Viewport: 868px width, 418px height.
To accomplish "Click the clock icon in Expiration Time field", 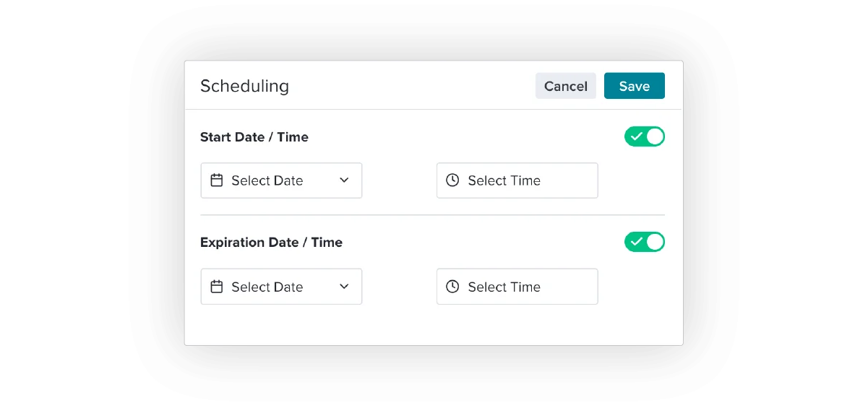I will [452, 287].
